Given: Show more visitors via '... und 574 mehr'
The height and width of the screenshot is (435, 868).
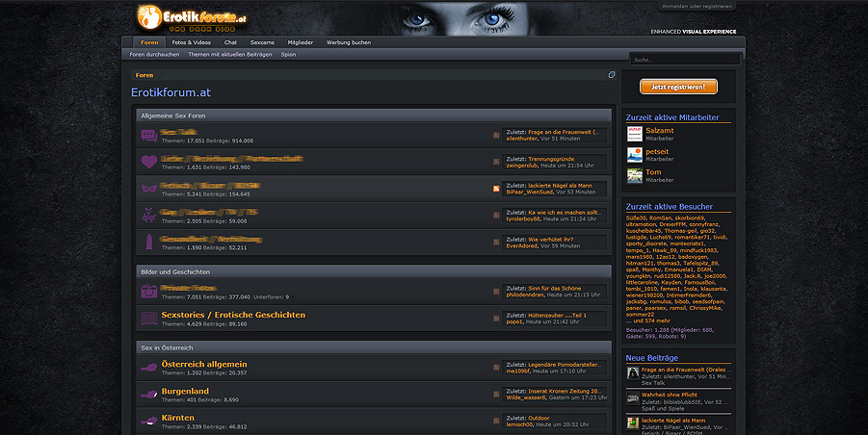Looking at the screenshot, I should click(x=647, y=320).
